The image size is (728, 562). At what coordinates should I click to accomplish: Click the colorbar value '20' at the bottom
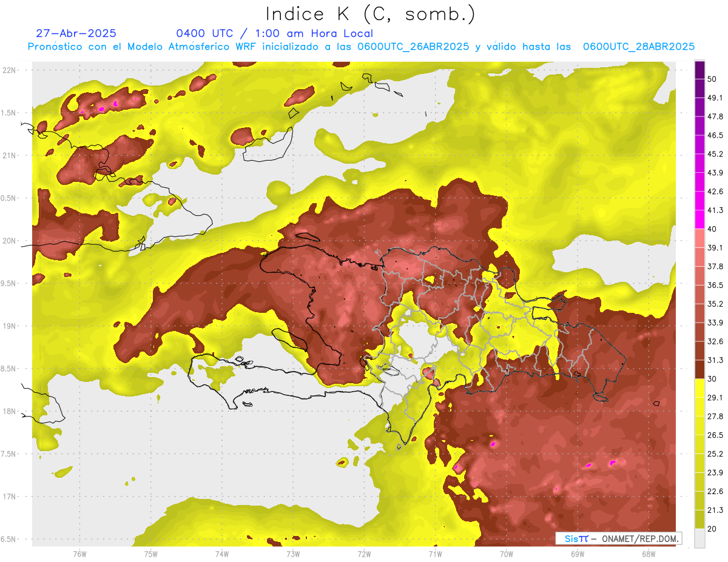point(712,529)
